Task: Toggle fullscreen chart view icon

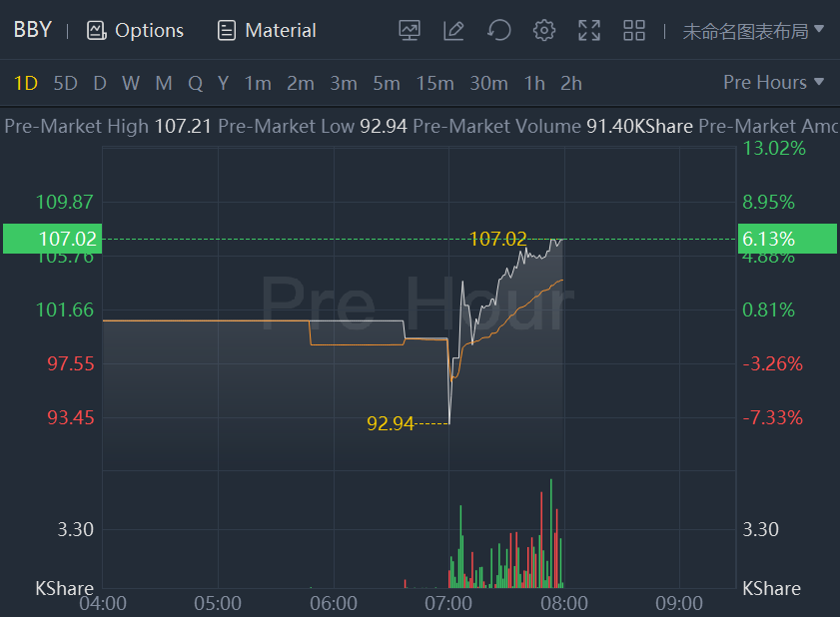Action: [x=589, y=30]
